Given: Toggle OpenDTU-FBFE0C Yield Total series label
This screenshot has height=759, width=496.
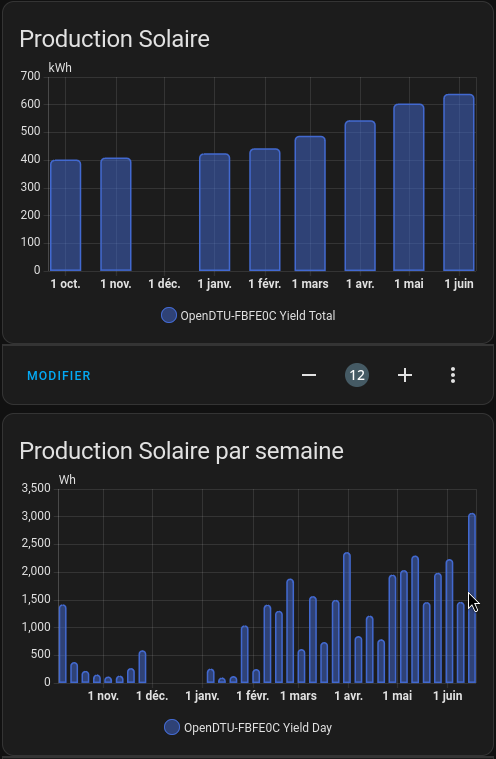Looking at the screenshot, I should point(258,316).
